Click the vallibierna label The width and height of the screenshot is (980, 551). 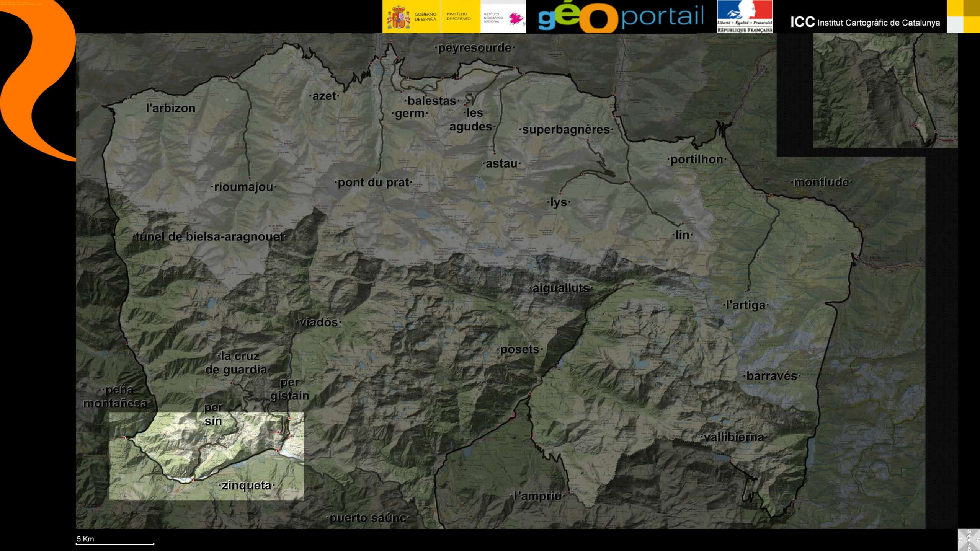(733, 437)
